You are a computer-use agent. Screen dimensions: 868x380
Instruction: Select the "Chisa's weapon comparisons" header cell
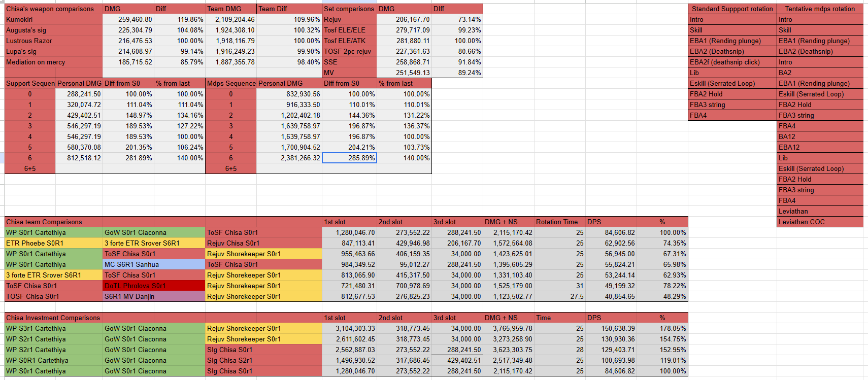point(54,9)
